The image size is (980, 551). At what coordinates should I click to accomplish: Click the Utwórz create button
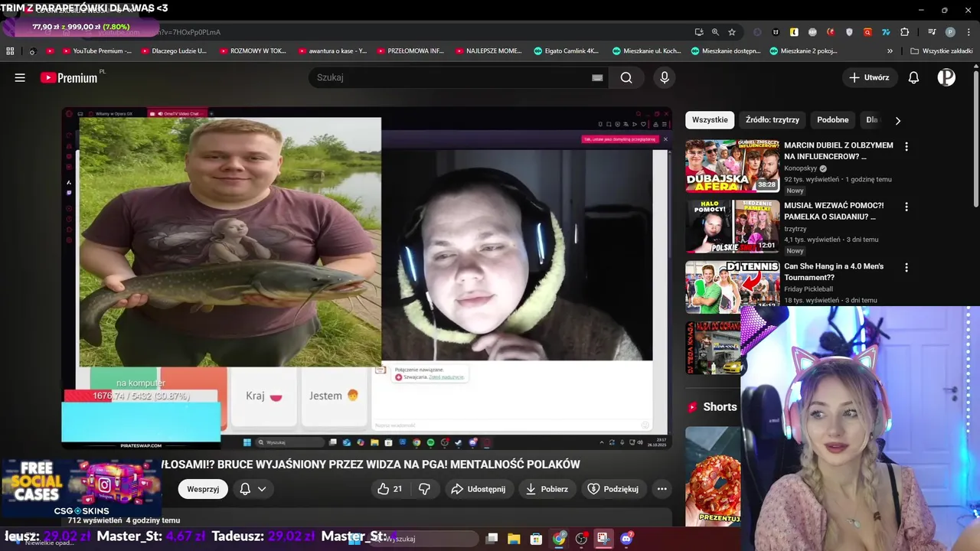coord(869,77)
